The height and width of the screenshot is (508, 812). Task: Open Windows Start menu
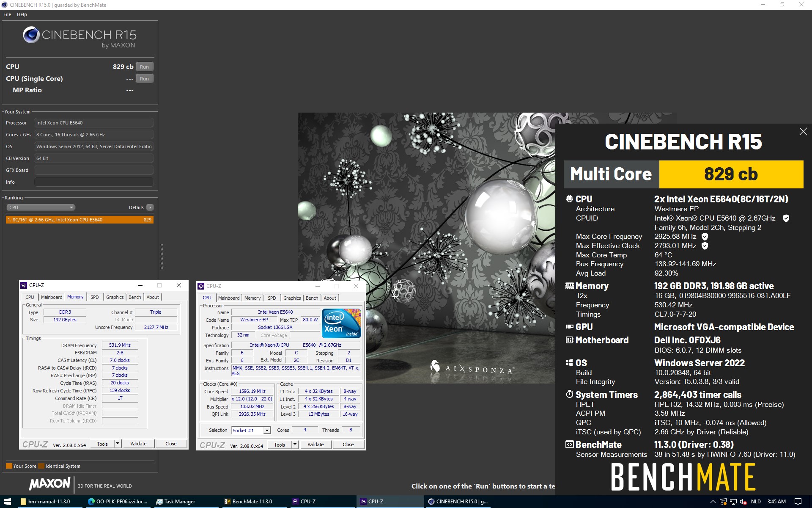tap(8, 502)
